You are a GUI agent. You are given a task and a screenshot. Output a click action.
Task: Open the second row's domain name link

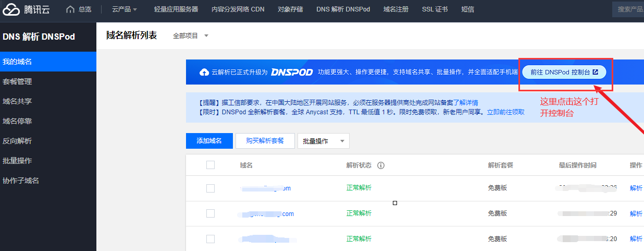[267, 213]
